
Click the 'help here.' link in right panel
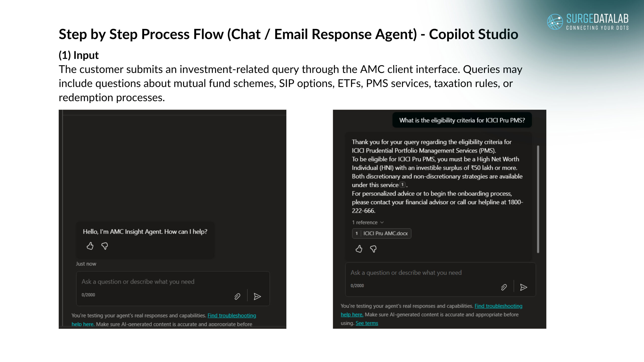click(x=352, y=315)
